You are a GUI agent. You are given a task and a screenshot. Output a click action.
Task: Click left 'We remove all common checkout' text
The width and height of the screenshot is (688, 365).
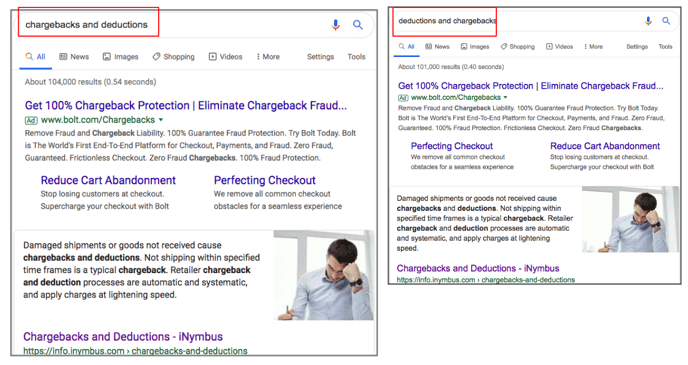pos(272,194)
